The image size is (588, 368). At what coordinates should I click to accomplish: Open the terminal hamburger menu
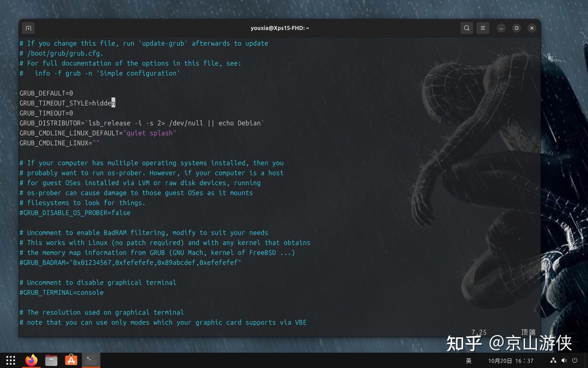[483, 28]
